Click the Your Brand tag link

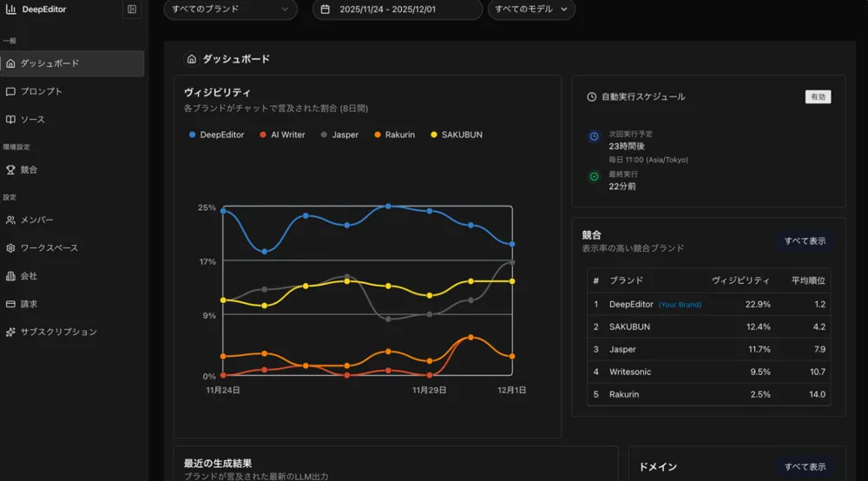click(x=680, y=305)
